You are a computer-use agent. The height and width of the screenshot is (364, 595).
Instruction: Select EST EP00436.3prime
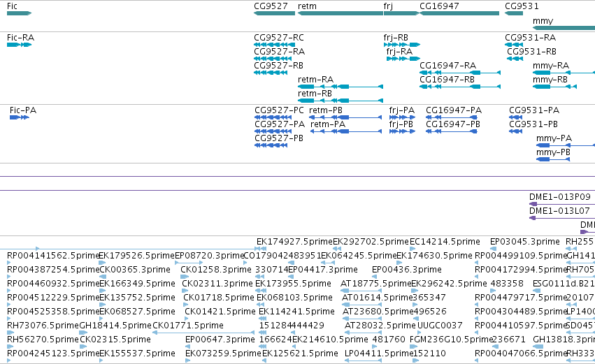point(407,270)
